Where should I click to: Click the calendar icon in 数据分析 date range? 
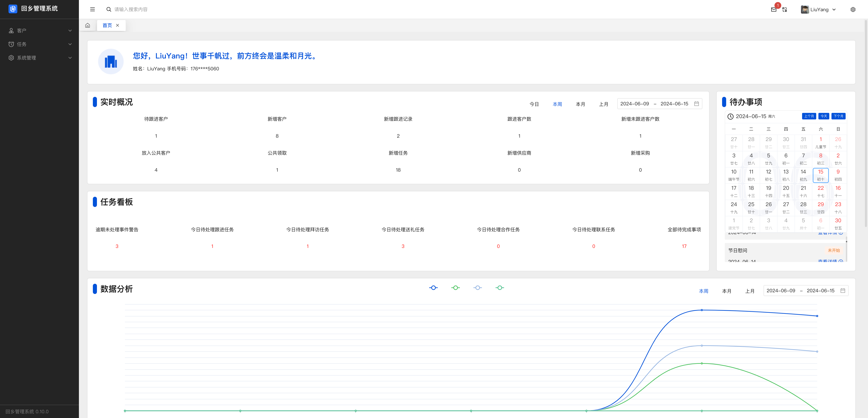(843, 290)
